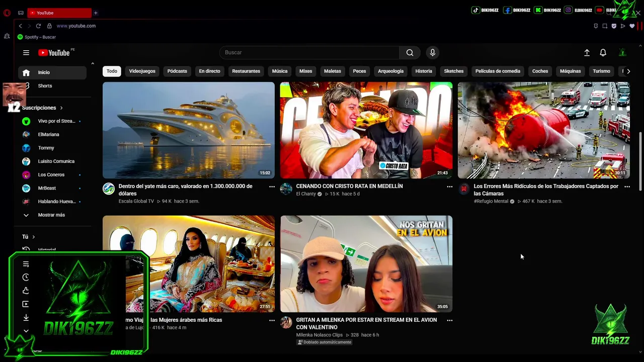Click the www.youtube.com address bar
The width and height of the screenshot is (644, 362).
pos(76,26)
